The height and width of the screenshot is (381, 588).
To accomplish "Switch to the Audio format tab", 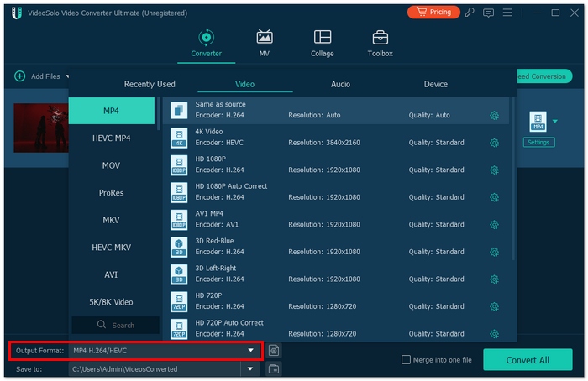I will point(340,84).
